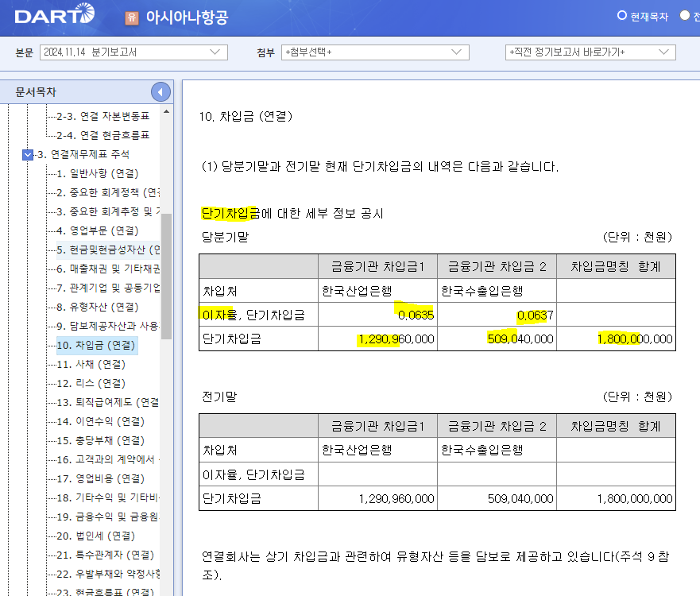This screenshot has width=700, height=596.
Task: Click the orange 유 market badge icon
Action: (131, 17)
